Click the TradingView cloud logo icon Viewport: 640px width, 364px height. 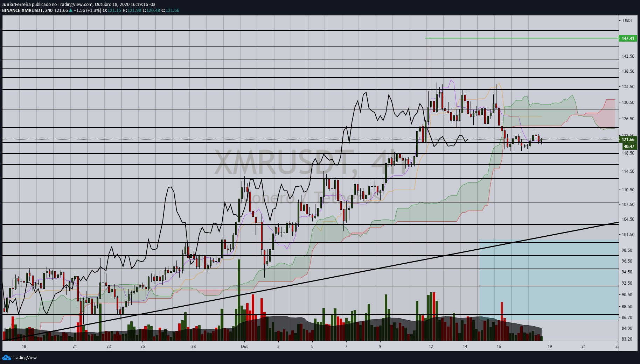click(x=6, y=357)
